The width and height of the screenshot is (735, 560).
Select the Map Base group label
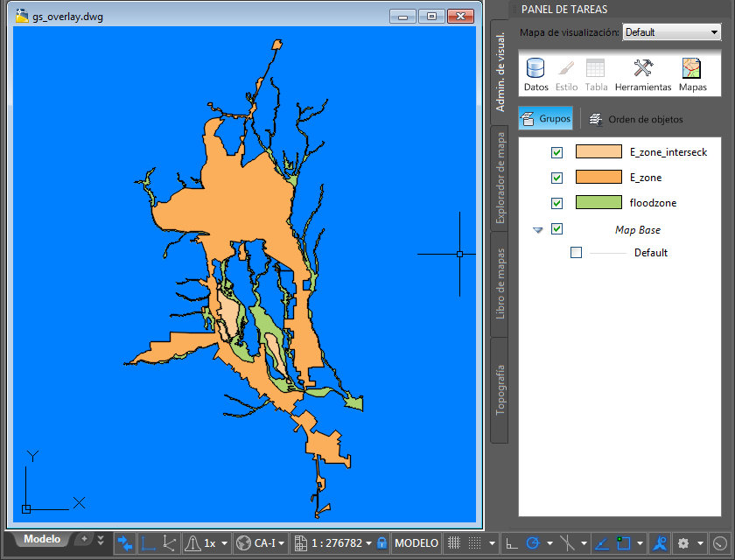[638, 229]
